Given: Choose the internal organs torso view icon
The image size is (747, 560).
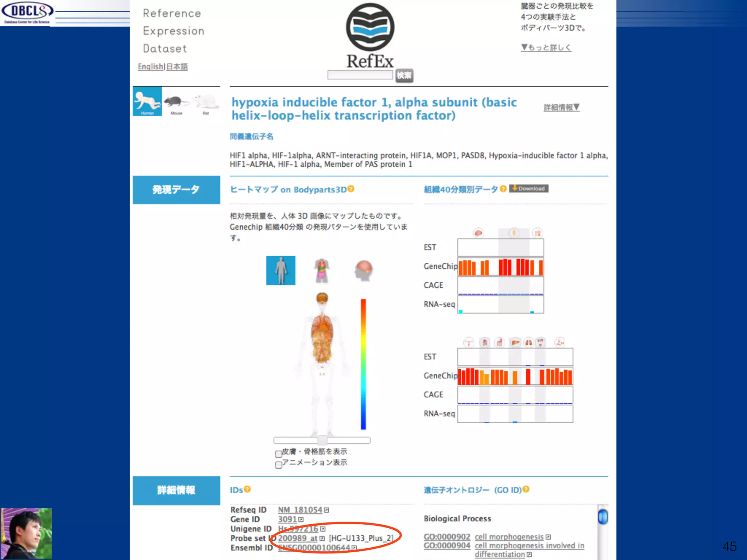Looking at the screenshot, I should (x=322, y=271).
